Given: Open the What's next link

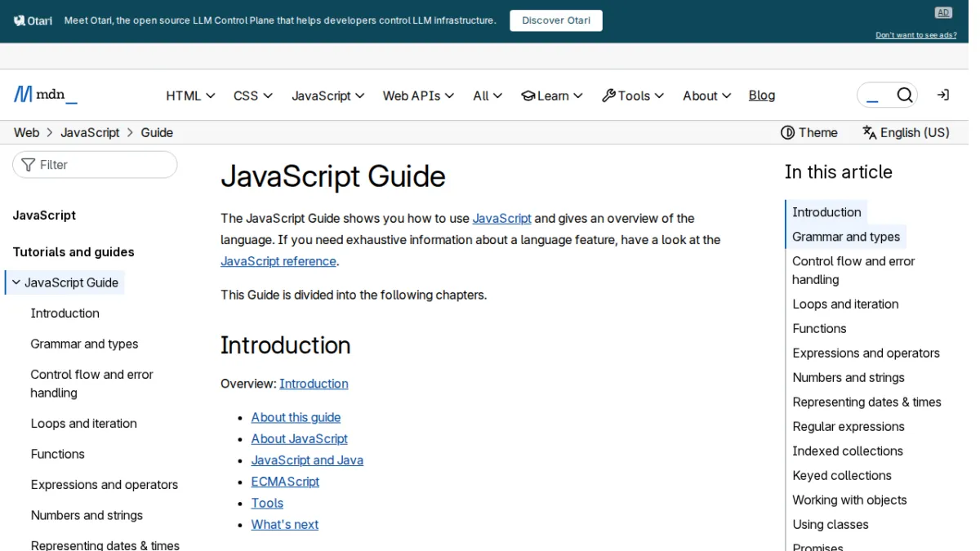Looking at the screenshot, I should (x=285, y=524).
